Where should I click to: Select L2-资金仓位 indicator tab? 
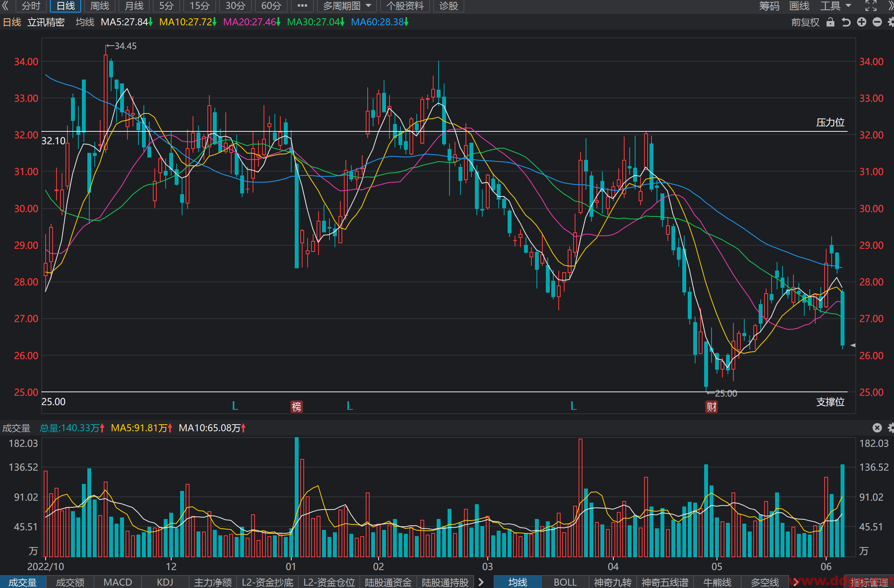(x=329, y=582)
